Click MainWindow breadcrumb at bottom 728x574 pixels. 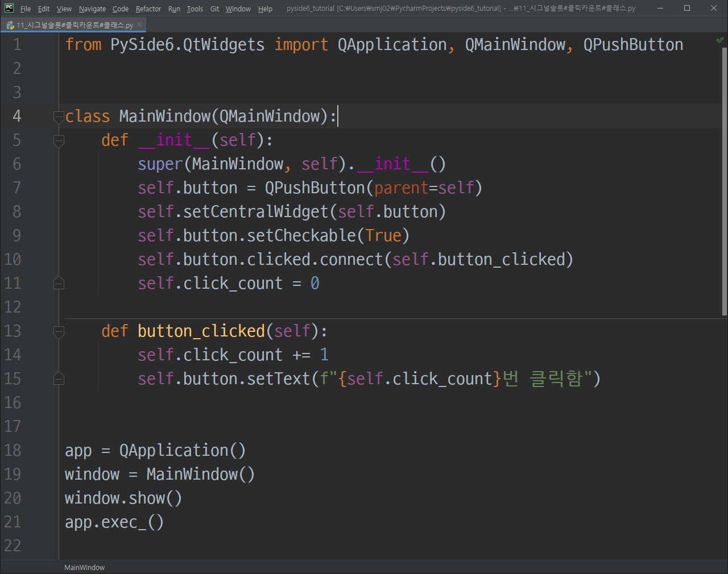pyautogui.click(x=84, y=567)
